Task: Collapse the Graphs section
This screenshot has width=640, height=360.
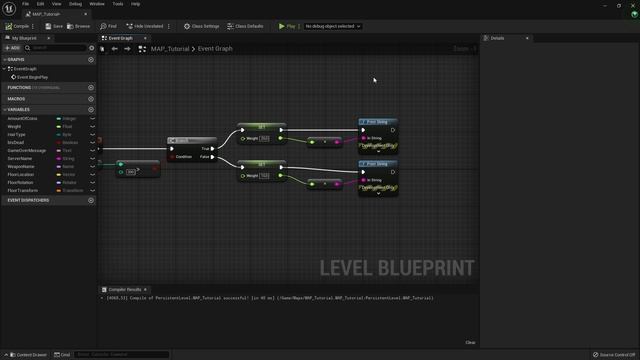Action: point(4,60)
